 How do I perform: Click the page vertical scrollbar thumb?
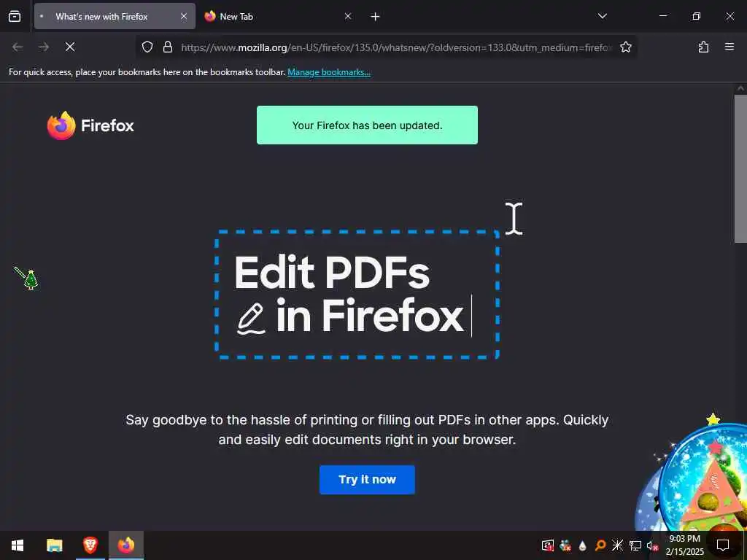[x=740, y=169]
